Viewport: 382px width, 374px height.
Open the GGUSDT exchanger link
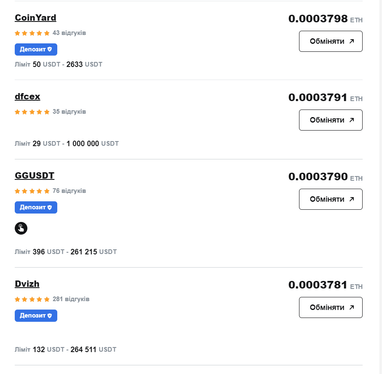click(x=34, y=176)
